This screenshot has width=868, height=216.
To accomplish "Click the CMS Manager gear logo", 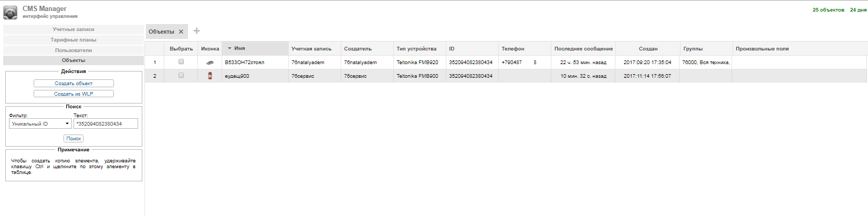I will point(11,13).
